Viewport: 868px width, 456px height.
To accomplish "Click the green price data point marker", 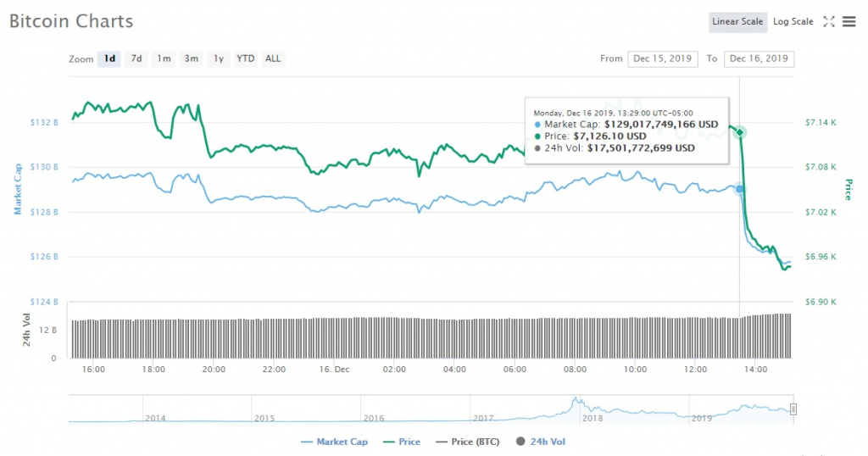I will coord(739,132).
